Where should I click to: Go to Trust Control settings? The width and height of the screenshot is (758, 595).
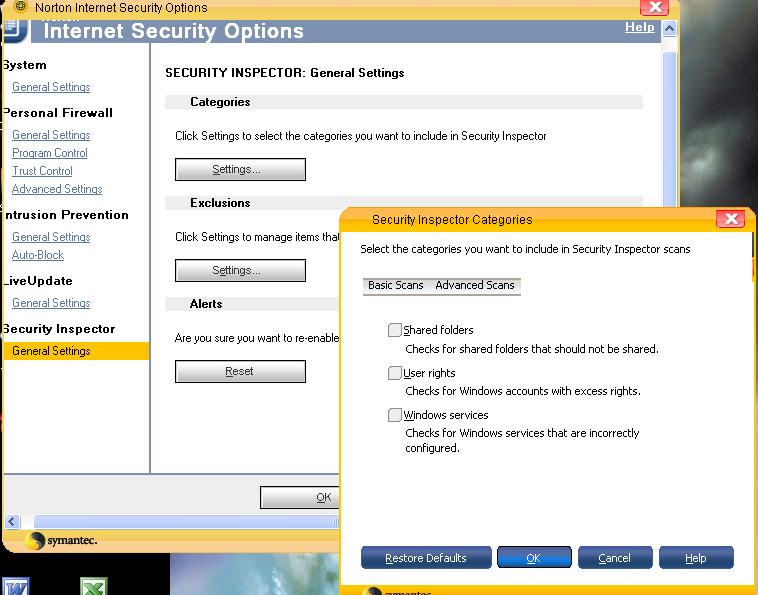[43, 171]
